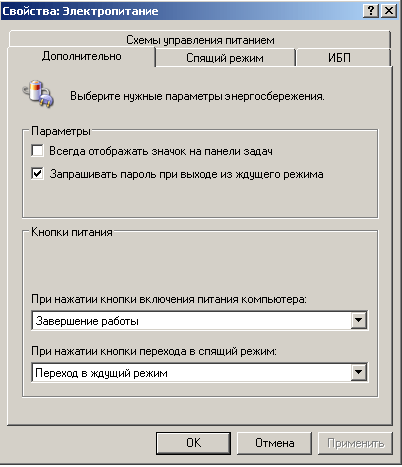Uncheck Запрашивать пароль при выходе из ждущего режима
This screenshot has width=402, height=467.
pos(37,174)
